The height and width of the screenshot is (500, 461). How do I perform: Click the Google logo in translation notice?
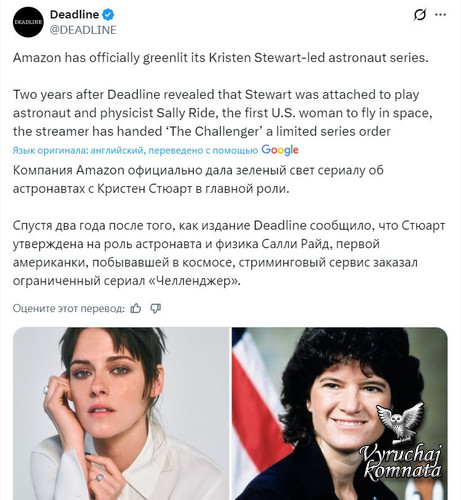click(x=280, y=150)
